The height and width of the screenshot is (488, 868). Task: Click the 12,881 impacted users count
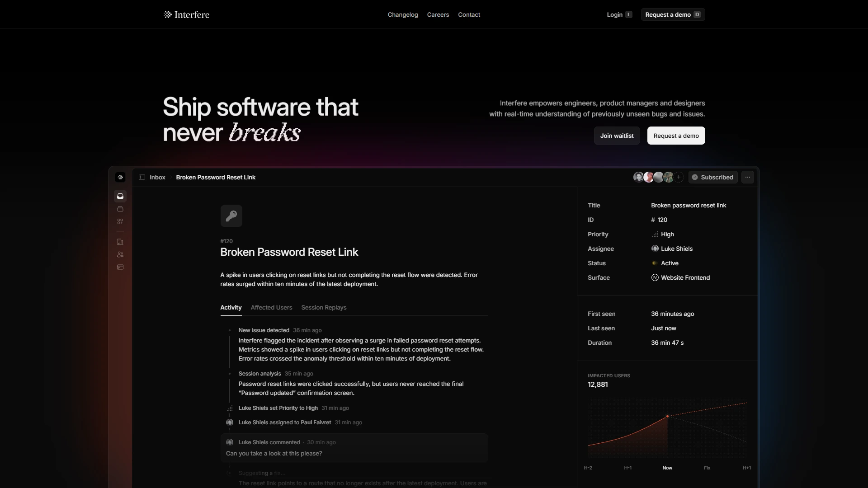pyautogui.click(x=598, y=385)
